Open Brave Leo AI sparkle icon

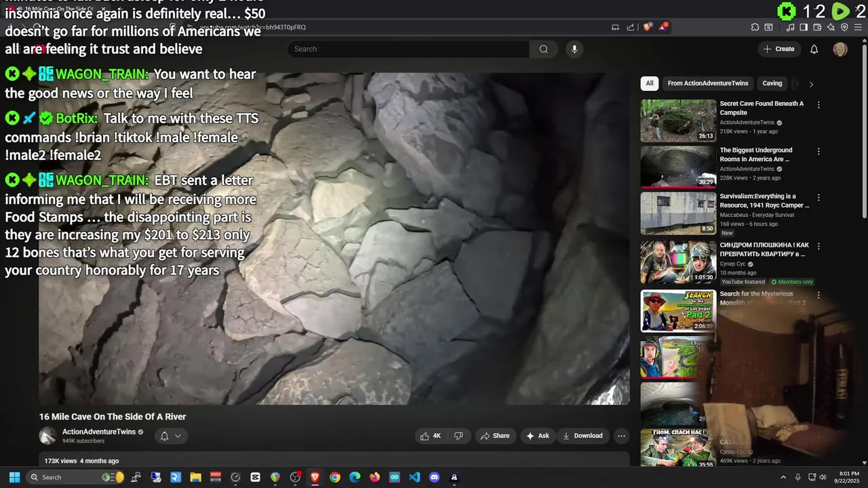point(831,27)
